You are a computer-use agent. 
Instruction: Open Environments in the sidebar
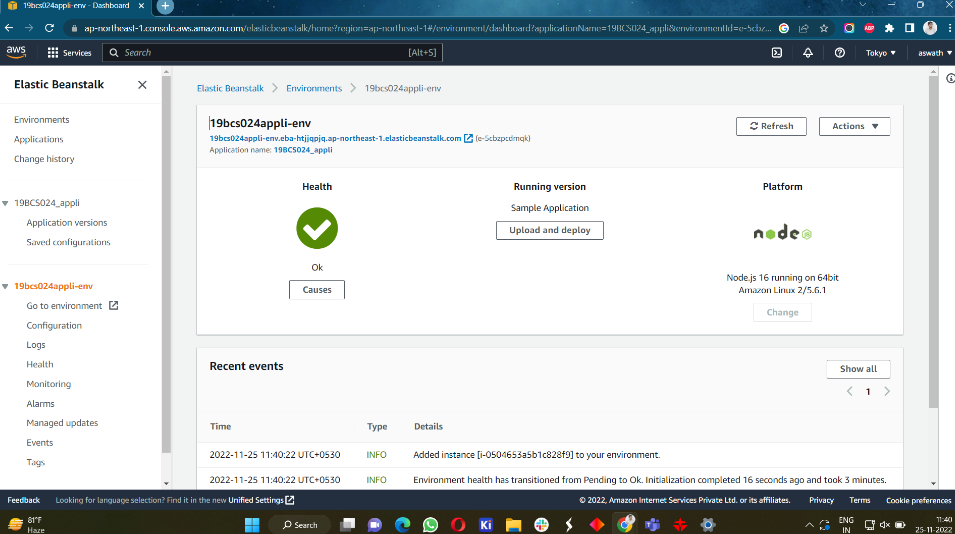[x=41, y=120]
